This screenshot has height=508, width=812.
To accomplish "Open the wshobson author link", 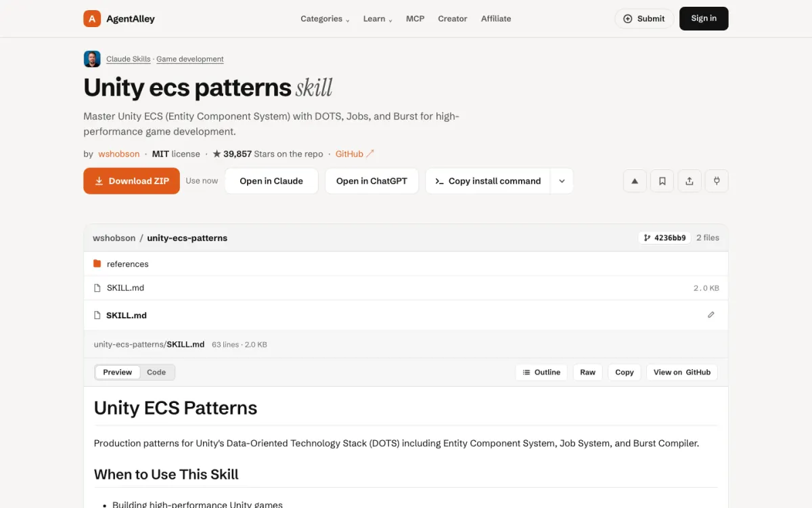I will 119,154.
